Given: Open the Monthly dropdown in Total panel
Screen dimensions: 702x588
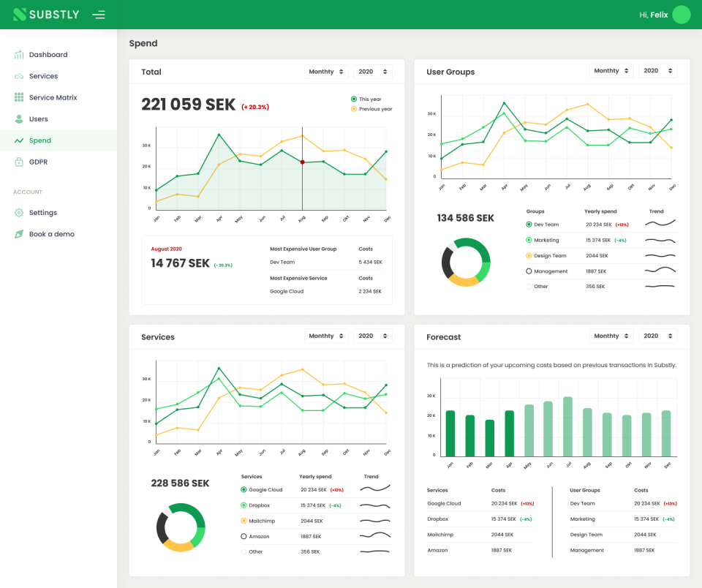Looking at the screenshot, I should 326,72.
